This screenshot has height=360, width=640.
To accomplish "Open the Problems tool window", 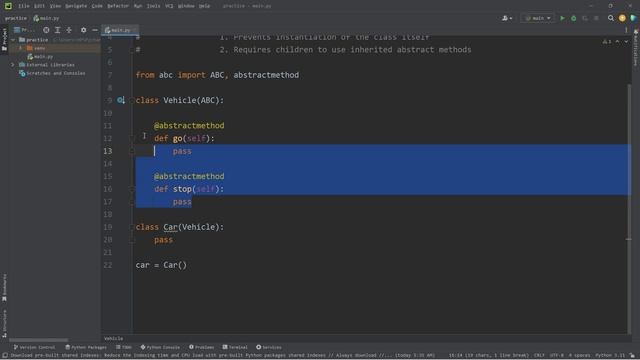I will click(x=202, y=347).
